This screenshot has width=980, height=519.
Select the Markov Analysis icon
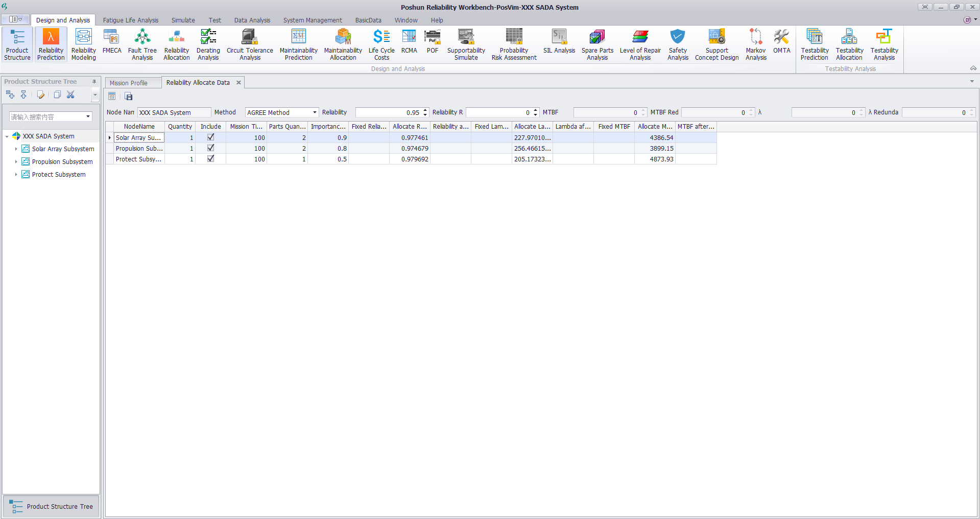pos(755,44)
